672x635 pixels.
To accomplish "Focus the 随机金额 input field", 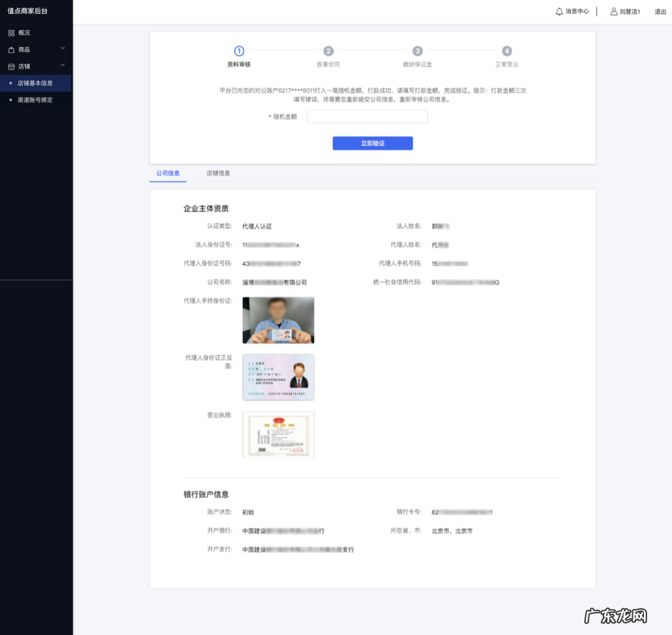I will (x=367, y=116).
